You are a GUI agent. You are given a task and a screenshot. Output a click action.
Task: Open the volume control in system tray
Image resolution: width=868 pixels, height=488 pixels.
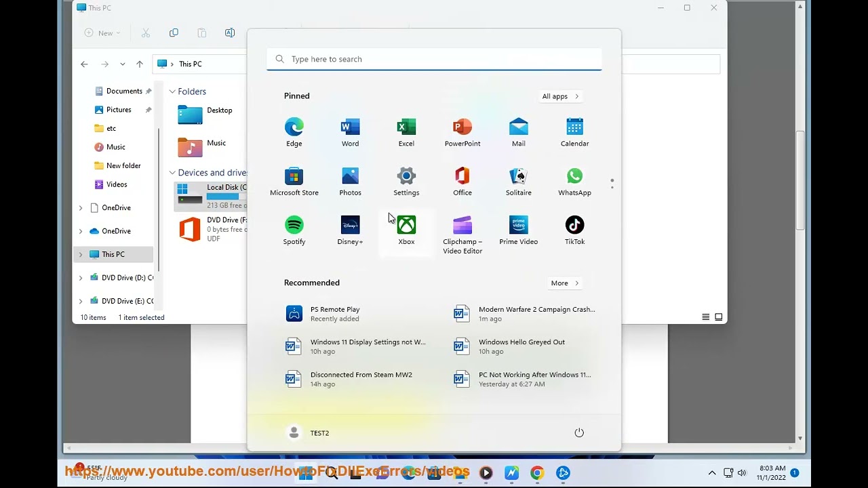[742, 473]
